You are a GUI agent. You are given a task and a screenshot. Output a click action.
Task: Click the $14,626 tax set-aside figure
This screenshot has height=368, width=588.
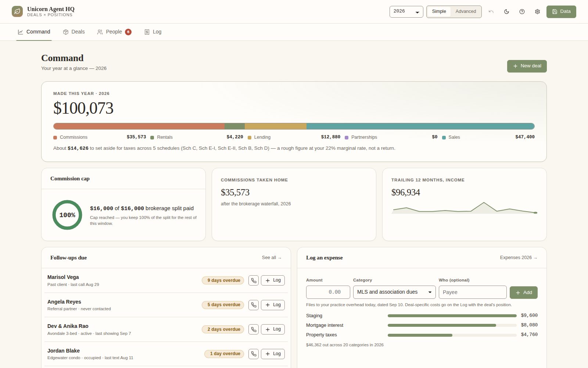78,148
